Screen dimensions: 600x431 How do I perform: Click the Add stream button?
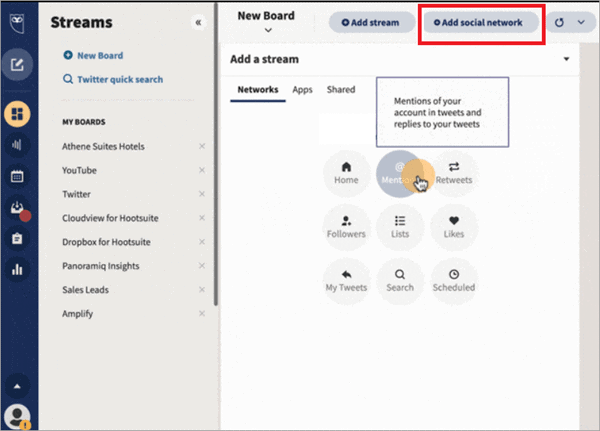pyautogui.click(x=371, y=22)
